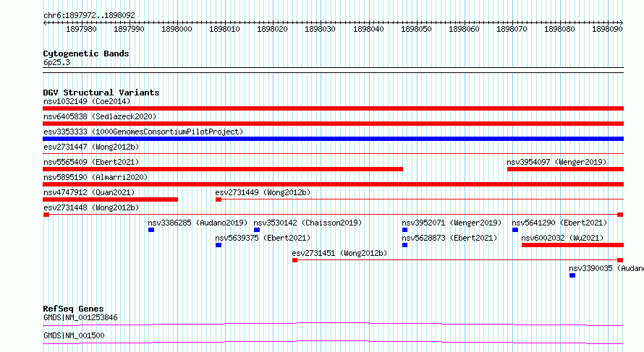Viewport: 644px width, 352px height.
Task: Select the red nsv1032149 variant bar
Action: point(333,108)
